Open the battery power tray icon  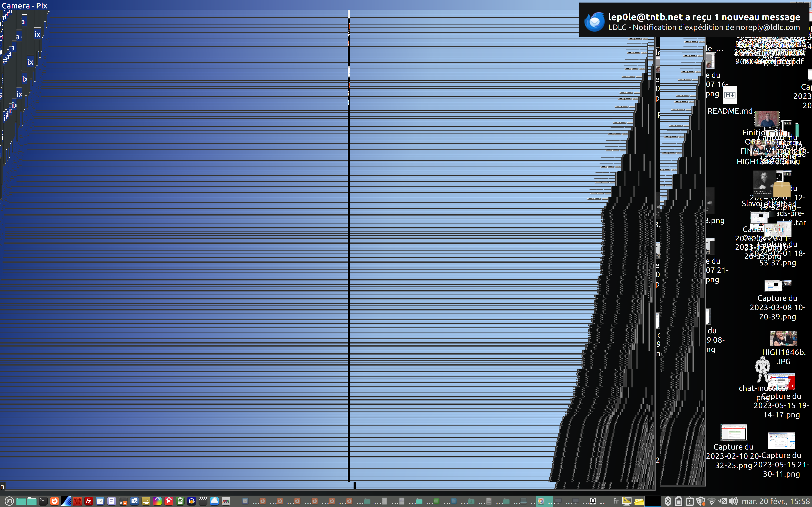[x=679, y=501]
